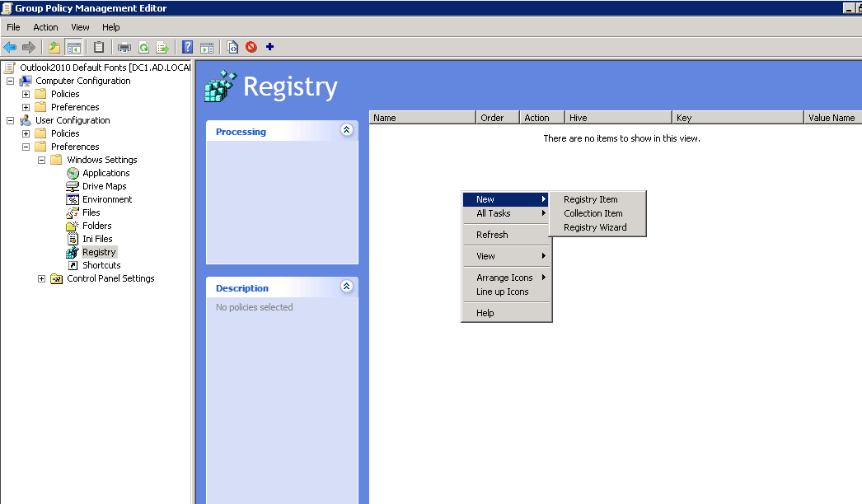
Task: Select New in the context menu
Action: click(x=506, y=199)
